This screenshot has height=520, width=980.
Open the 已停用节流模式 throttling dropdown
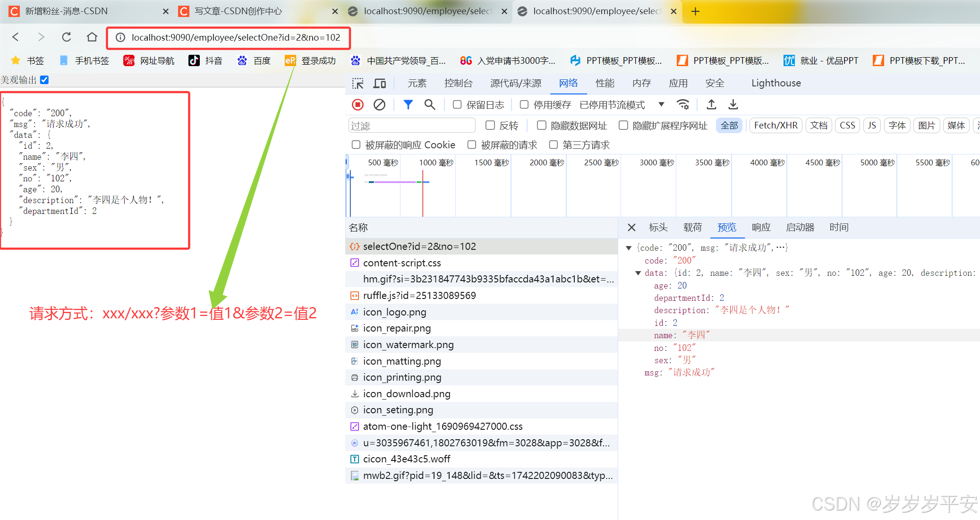661,104
